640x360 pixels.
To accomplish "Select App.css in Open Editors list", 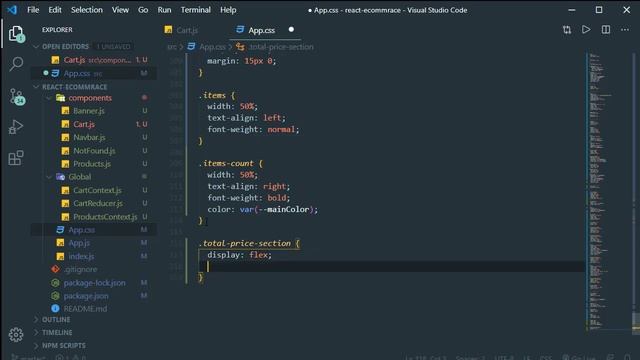I will [93, 73].
